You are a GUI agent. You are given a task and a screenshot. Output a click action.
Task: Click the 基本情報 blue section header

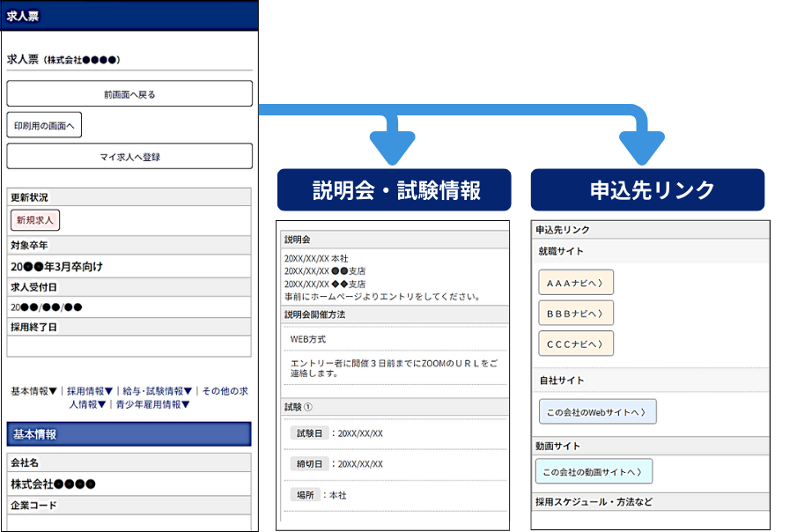point(129,434)
